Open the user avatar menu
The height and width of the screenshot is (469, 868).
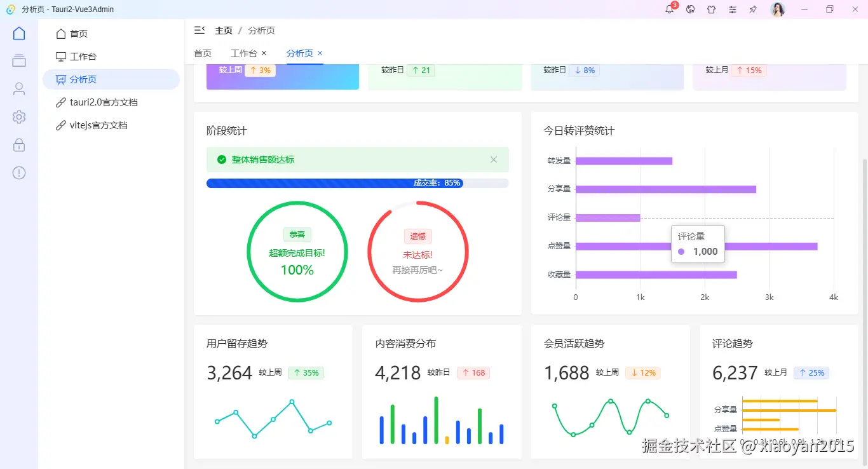pos(778,10)
